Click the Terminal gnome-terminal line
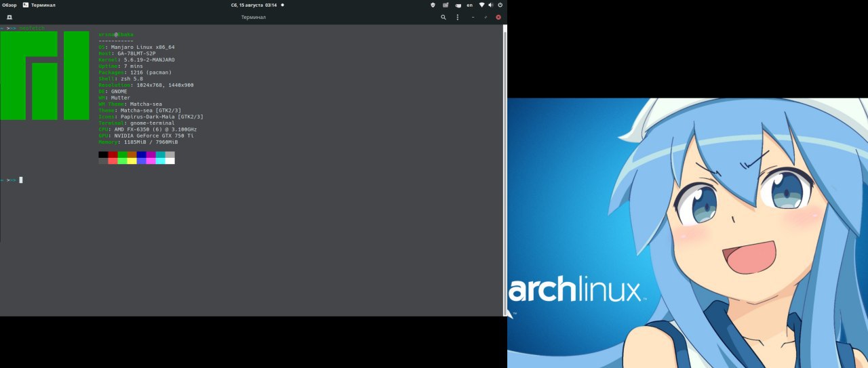 click(x=136, y=123)
